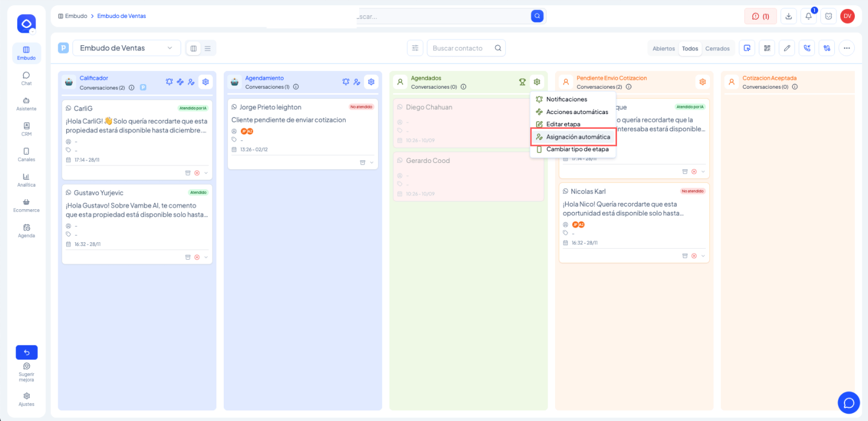Open the Analítica sidebar icon

tap(26, 180)
